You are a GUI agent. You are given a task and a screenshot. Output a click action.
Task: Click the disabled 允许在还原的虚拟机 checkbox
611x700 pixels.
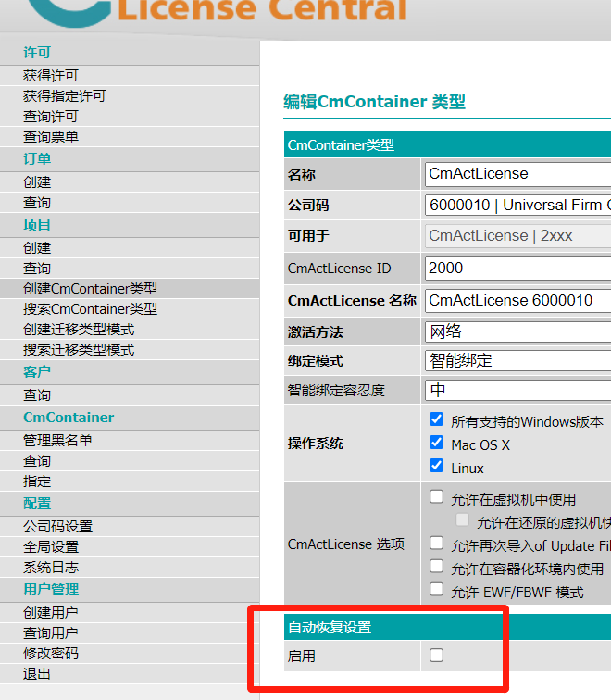[x=462, y=519]
